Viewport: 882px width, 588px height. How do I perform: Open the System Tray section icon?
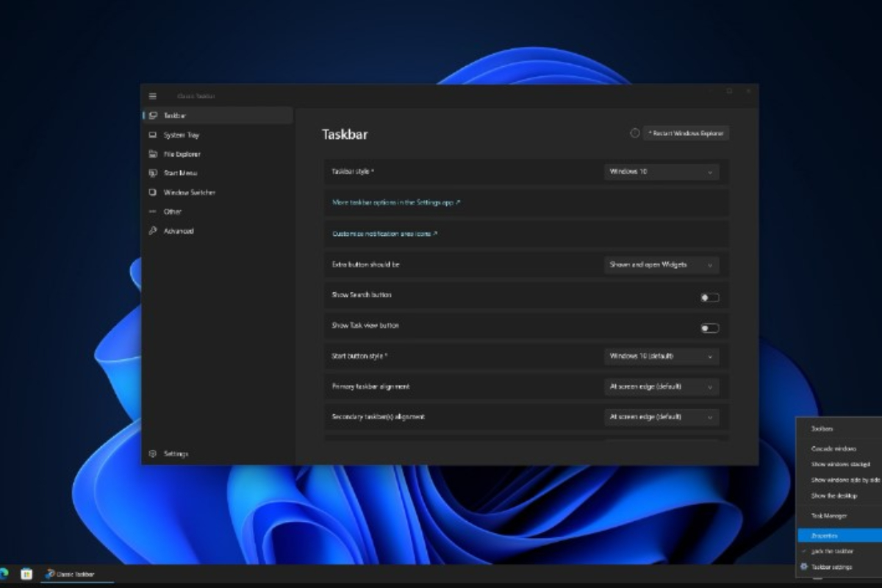coord(153,135)
